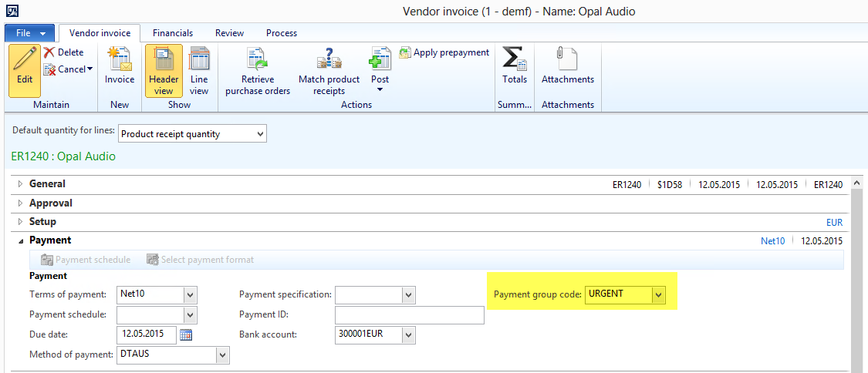
Task: Click Apply prepayment button
Action: click(x=444, y=52)
